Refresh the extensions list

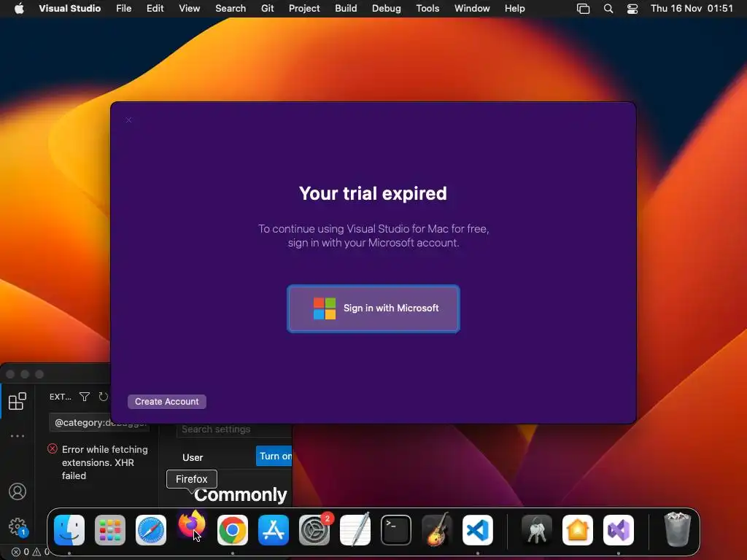click(104, 397)
